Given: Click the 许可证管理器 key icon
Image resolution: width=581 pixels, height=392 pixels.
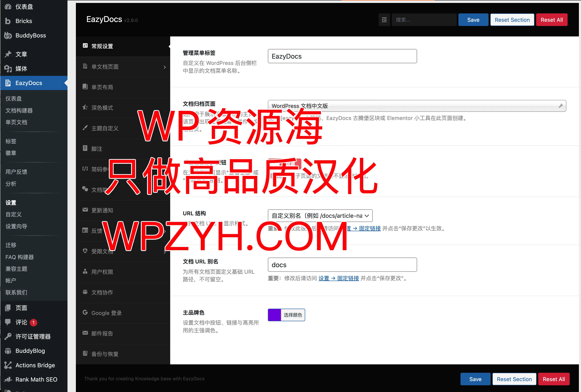Looking at the screenshot, I should click(8, 336).
